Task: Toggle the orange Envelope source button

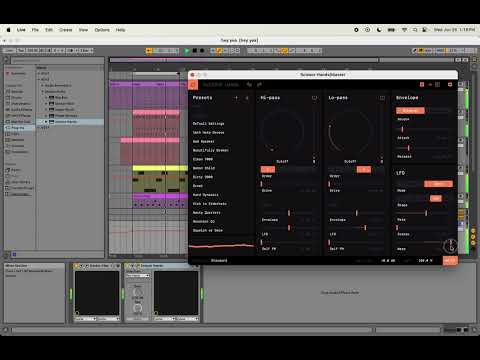Action: (x=410, y=110)
